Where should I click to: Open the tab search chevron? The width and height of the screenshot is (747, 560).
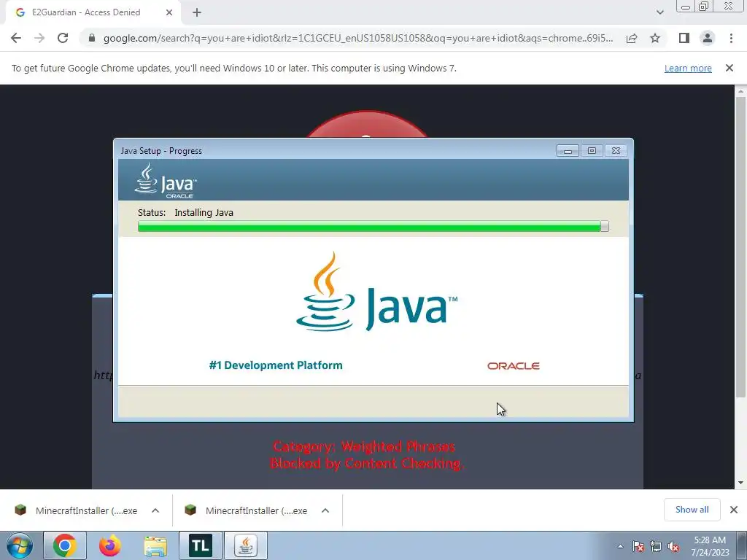pyautogui.click(x=659, y=12)
